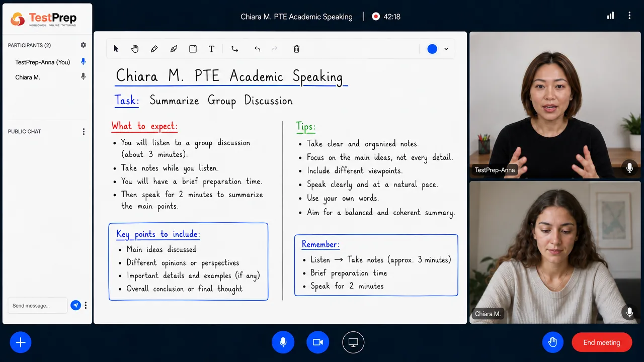This screenshot has width=644, height=362.
Task: Raise your hand in the meeting
Action: 552,342
